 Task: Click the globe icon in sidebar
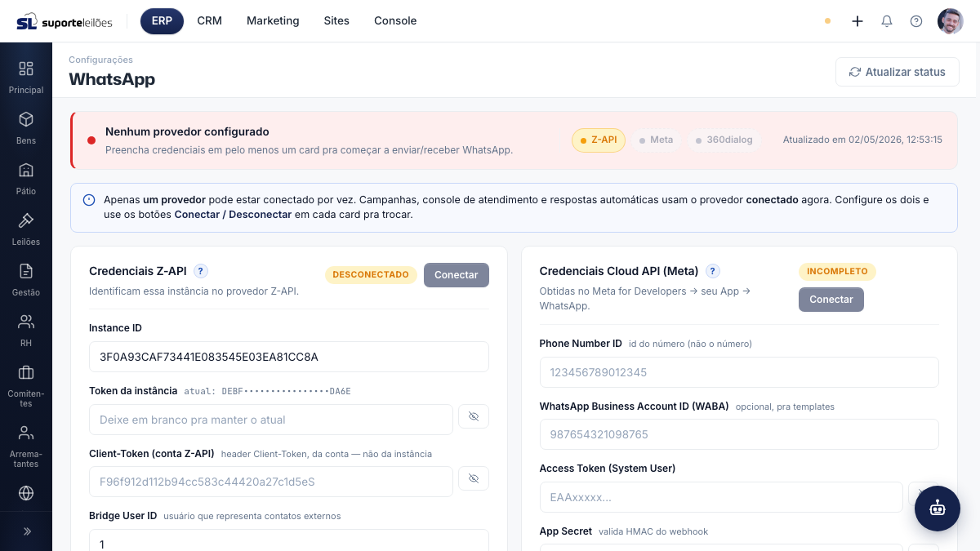point(26,493)
